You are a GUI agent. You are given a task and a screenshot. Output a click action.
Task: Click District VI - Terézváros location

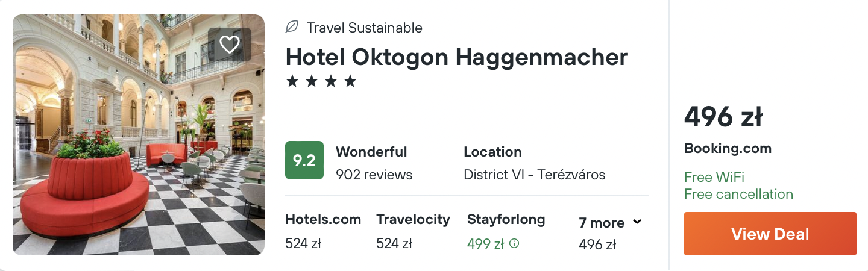pos(534,175)
